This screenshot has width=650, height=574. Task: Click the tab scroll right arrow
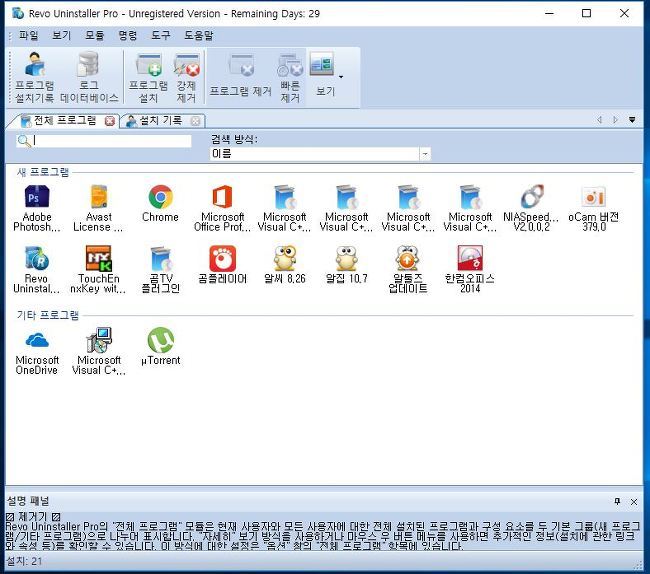[615, 120]
